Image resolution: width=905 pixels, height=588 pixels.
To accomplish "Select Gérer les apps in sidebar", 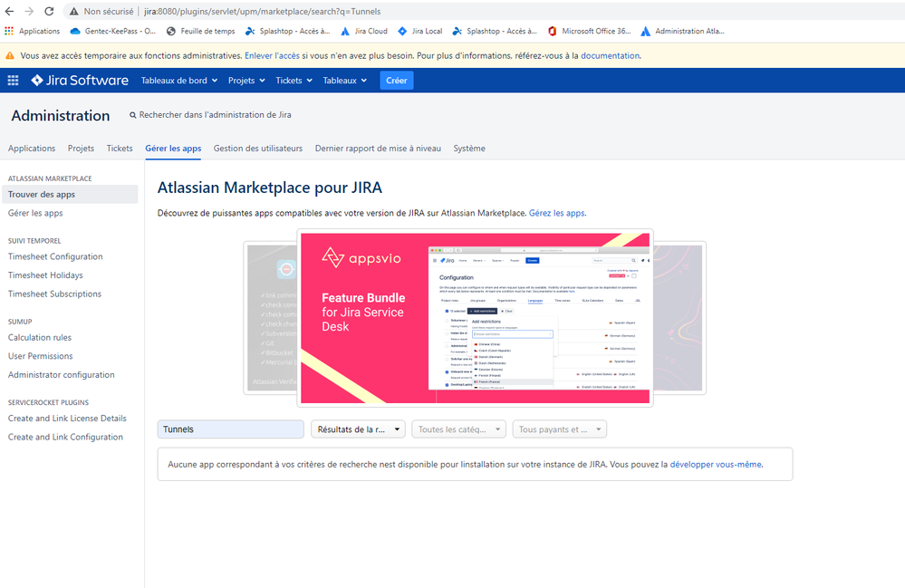I will (35, 213).
